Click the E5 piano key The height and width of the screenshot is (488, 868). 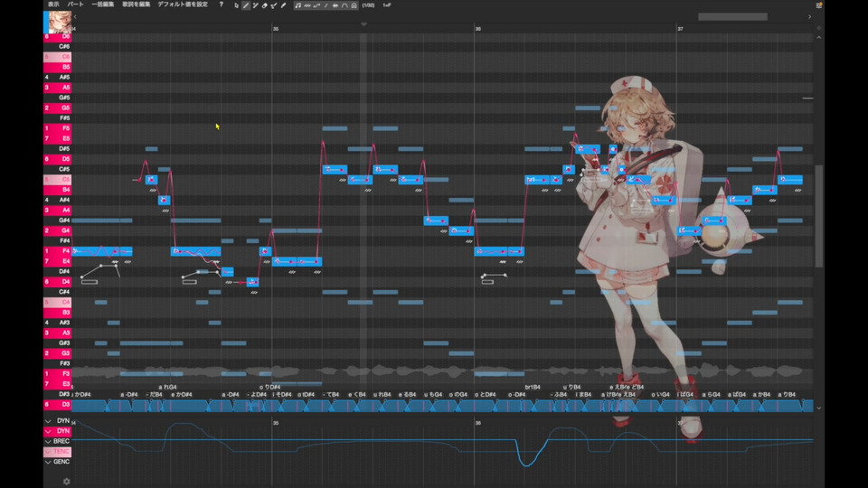click(x=58, y=138)
